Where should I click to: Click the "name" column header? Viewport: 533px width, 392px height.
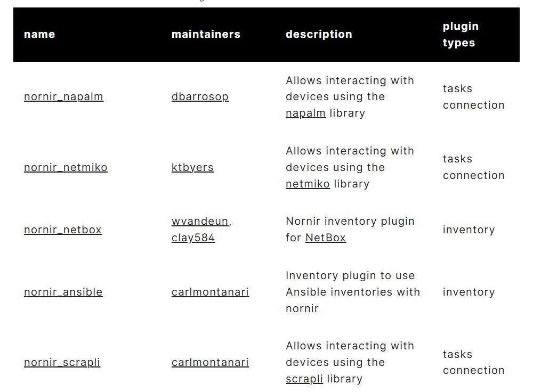39,34
